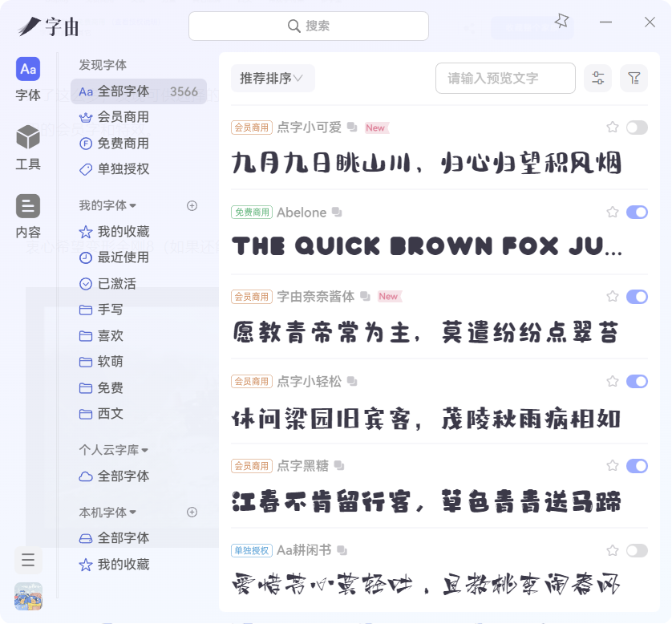Image resolution: width=672 pixels, height=624 pixels.
Task: Click the filter funnel icon
Action: click(634, 79)
